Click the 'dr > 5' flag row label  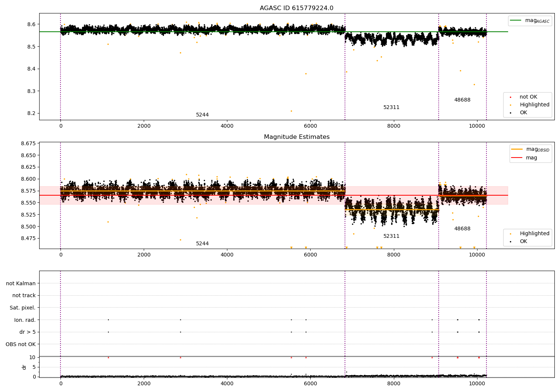28,332
